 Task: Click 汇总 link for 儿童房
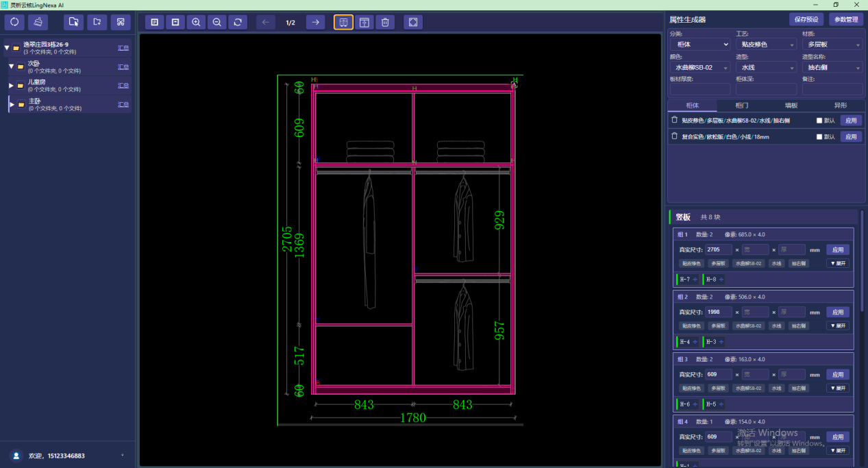(x=123, y=86)
